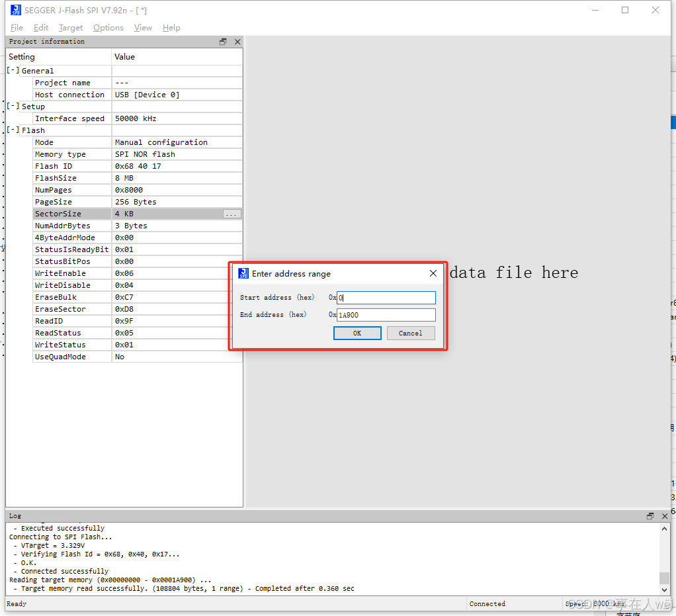The width and height of the screenshot is (676, 616).
Task: Collapse the Flash section
Action: tap(13, 130)
